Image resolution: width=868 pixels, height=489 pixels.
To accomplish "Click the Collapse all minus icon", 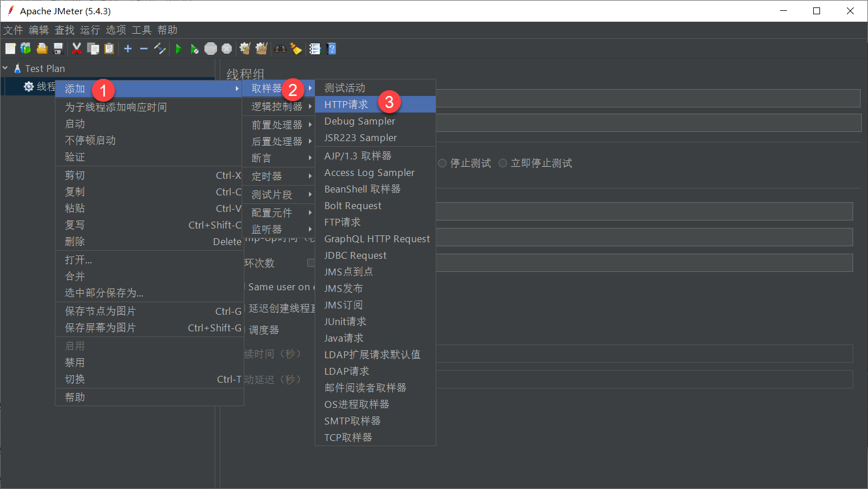I will (144, 49).
